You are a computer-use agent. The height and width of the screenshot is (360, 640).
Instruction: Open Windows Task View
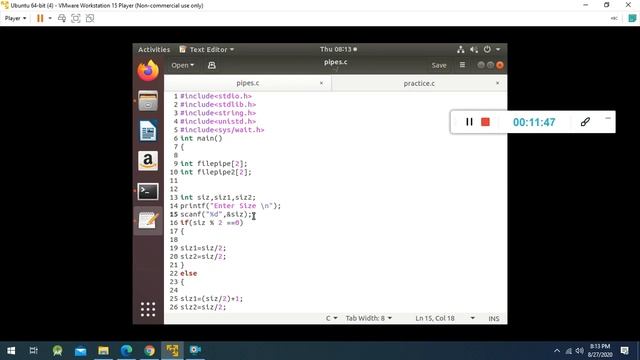click(34, 350)
